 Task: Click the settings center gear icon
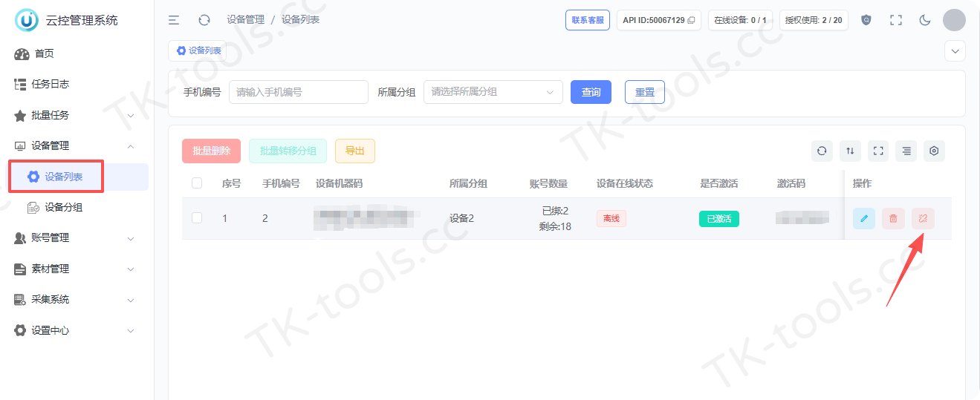click(x=20, y=330)
